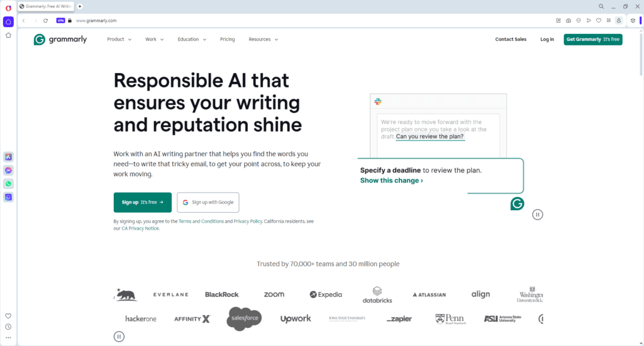The image size is (644, 346).
Task: Pause the scrolling company logos carousel
Action: click(119, 337)
